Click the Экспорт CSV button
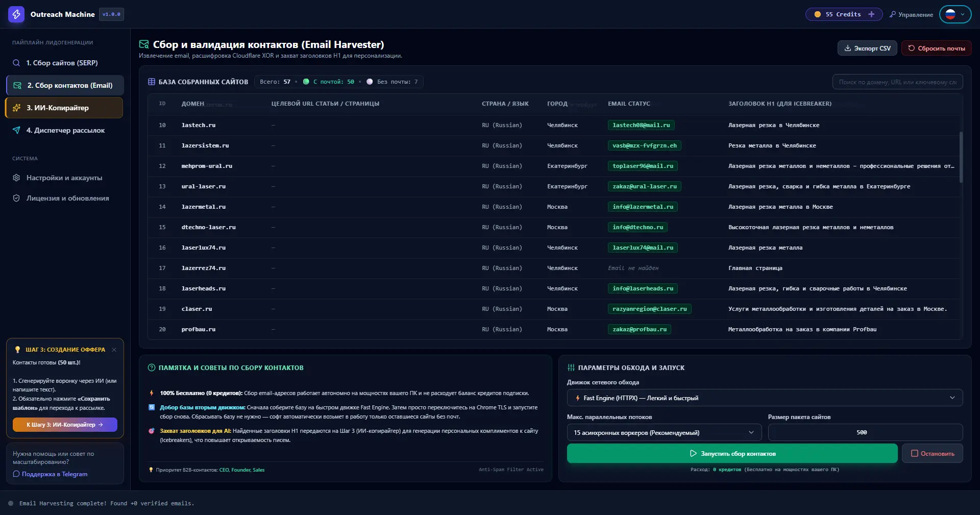Image resolution: width=980 pixels, height=515 pixels. click(x=867, y=48)
